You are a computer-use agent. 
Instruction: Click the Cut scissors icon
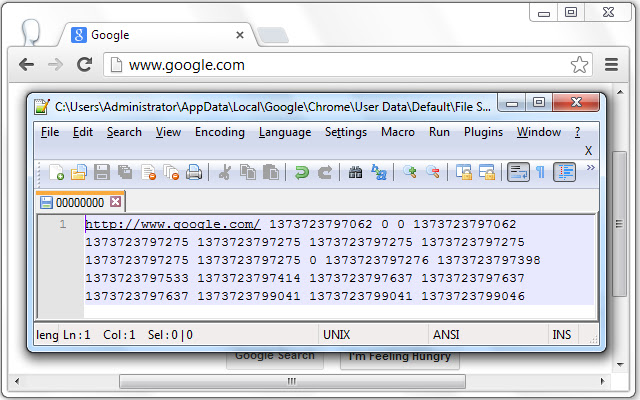click(x=225, y=172)
